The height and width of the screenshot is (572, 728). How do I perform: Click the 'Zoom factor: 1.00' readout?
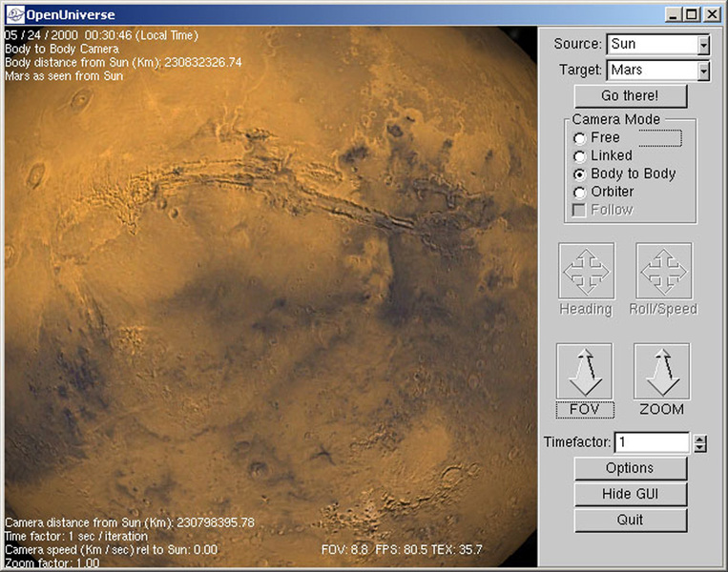pyautogui.click(x=52, y=563)
